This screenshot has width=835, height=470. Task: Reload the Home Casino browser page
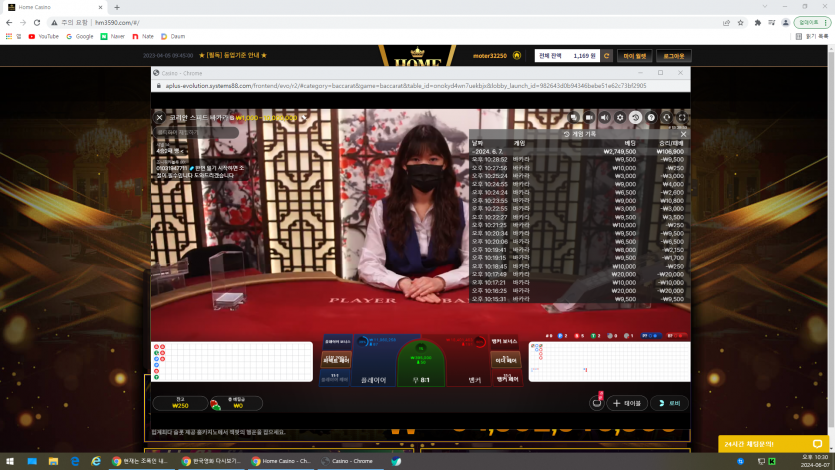click(37, 22)
